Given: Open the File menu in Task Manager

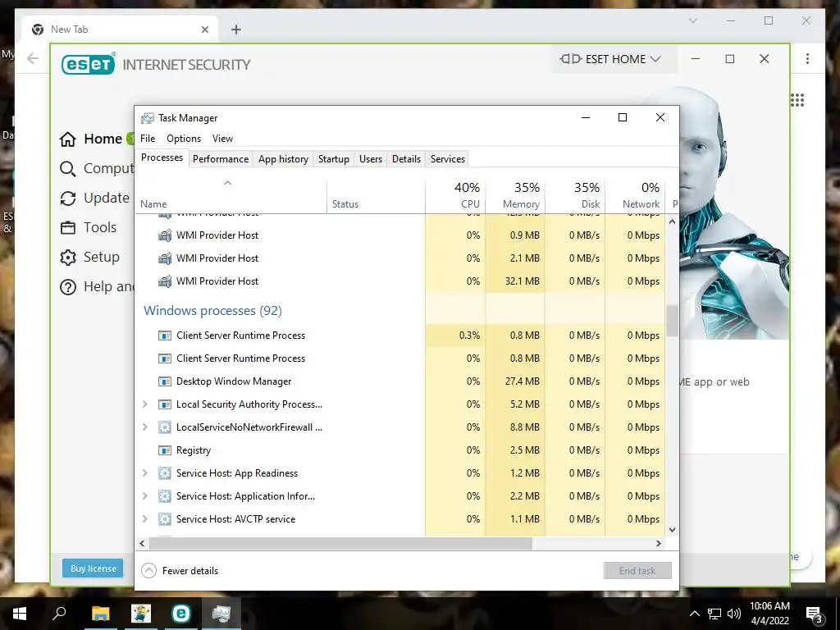Looking at the screenshot, I should [x=148, y=139].
